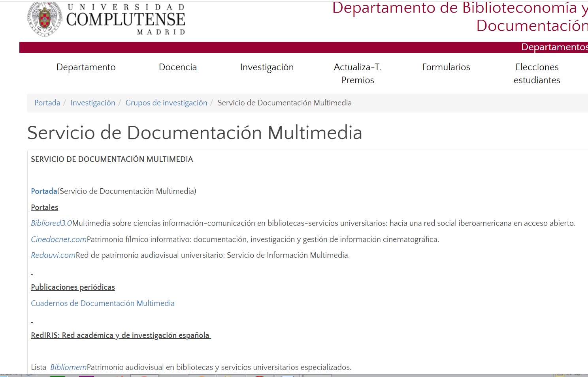Screen dimensions: 588x377
Task: Click the RedIRIS: Red académica heading
Action: [120, 335]
